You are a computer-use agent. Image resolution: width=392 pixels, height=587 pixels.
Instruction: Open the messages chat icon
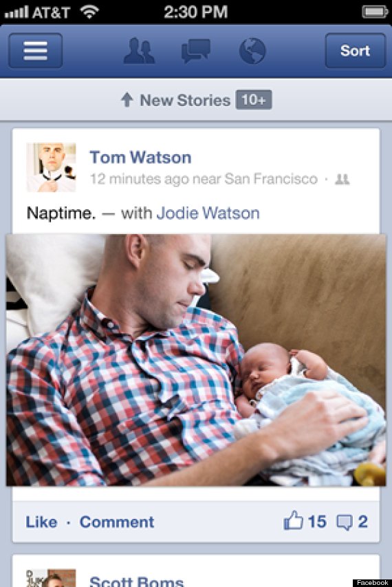195,51
